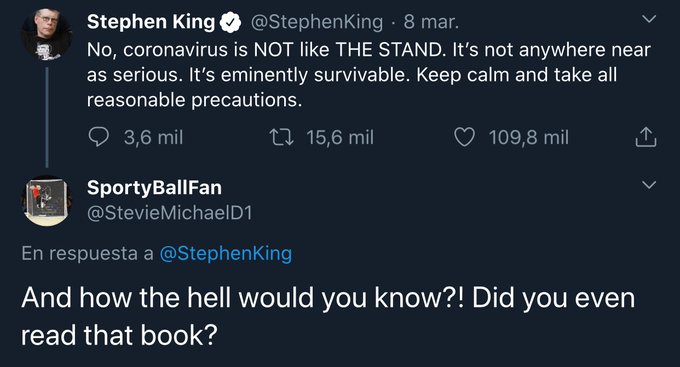This screenshot has height=367, width=680.
Task: Expand options chevron on Stephen King's tweet
Action: [649, 19]
